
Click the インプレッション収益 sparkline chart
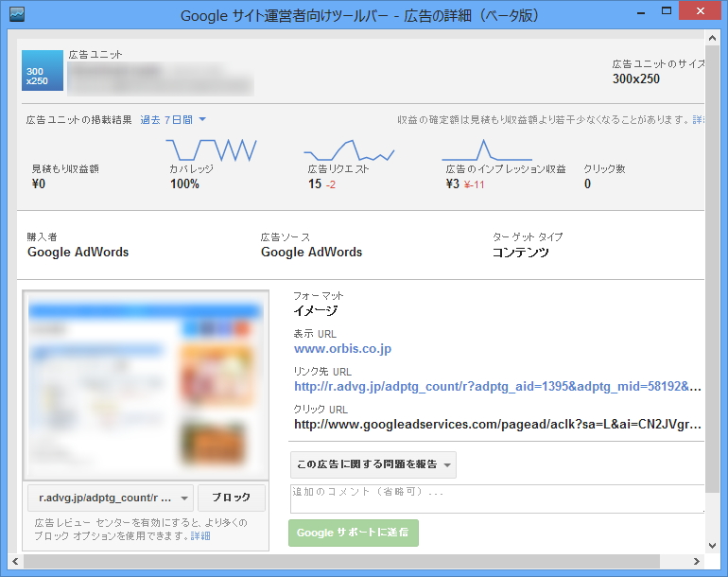tap(487, 150)
